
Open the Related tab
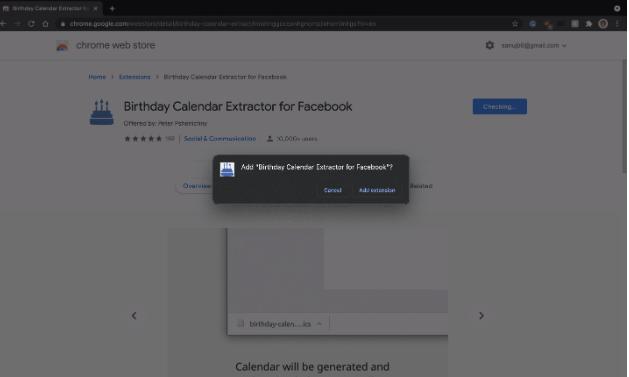[x=421, y=186]
